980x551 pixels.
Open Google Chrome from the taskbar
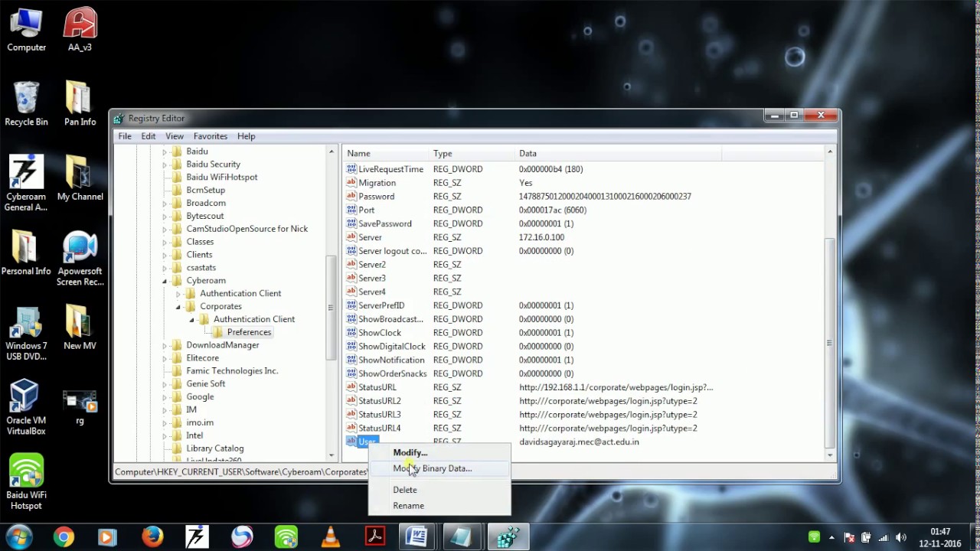pyautogui.click(x=64, y=537)
